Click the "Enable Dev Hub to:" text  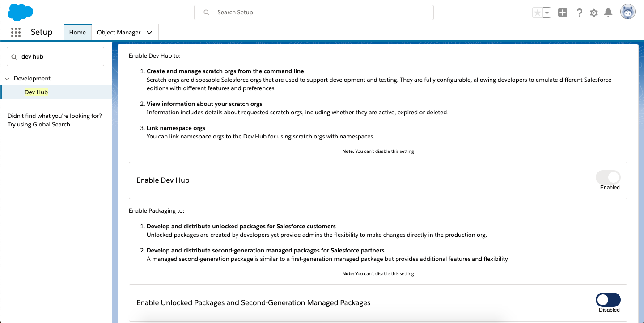[x=154, y=56]
